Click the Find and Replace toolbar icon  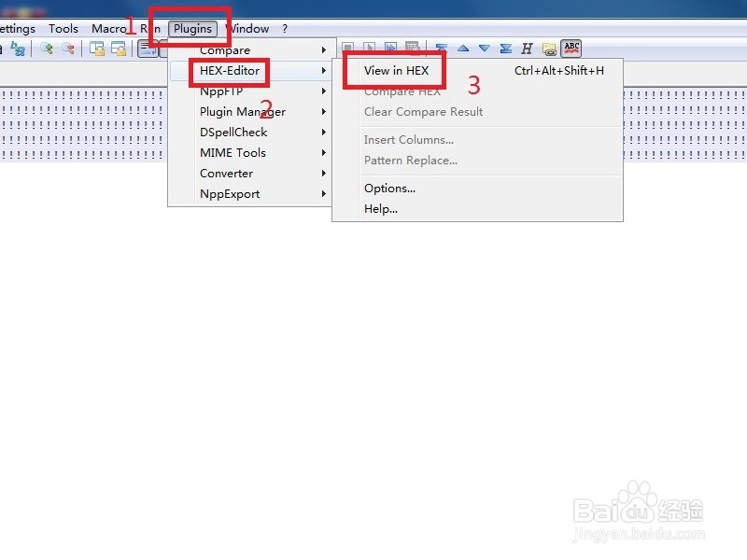coord(18,49)
